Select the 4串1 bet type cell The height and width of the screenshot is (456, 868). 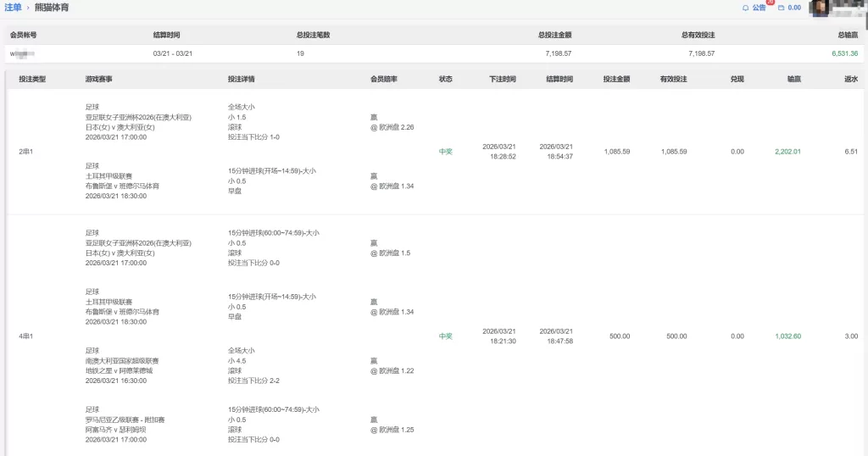[26, 336]
